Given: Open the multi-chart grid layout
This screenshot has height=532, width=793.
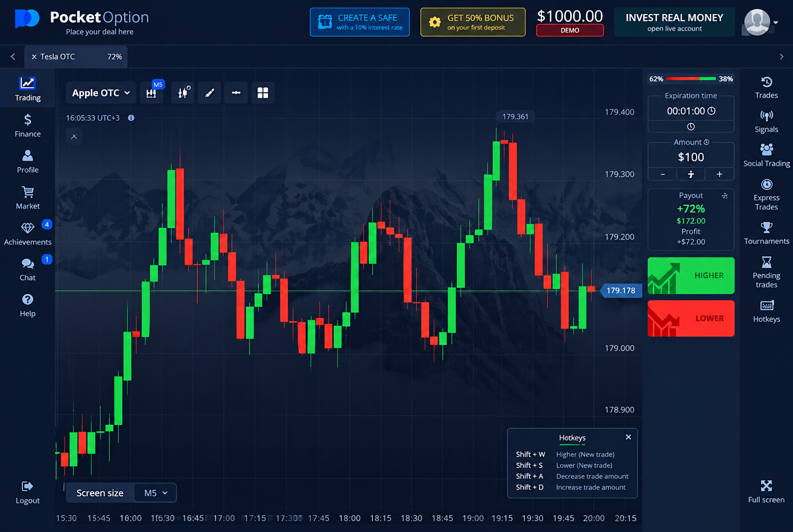Looking at the screenshot, I should (x=263, y=93).
